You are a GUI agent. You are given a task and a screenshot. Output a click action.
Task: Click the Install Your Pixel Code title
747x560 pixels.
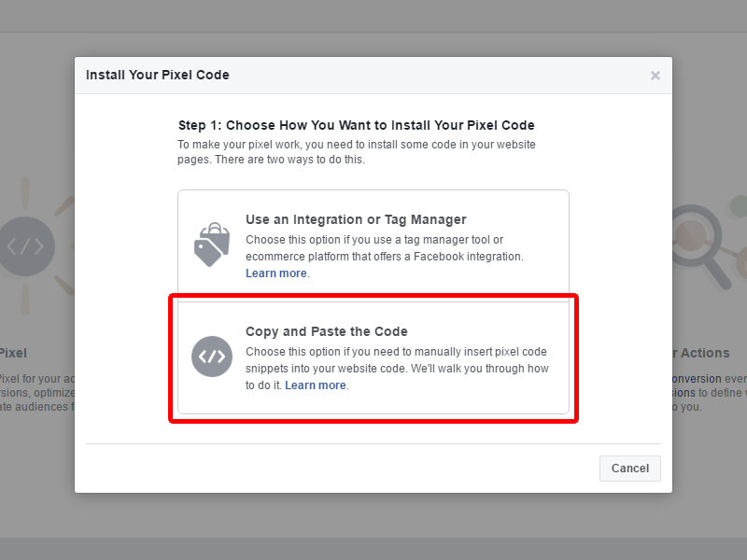click(x=158, y=76)
